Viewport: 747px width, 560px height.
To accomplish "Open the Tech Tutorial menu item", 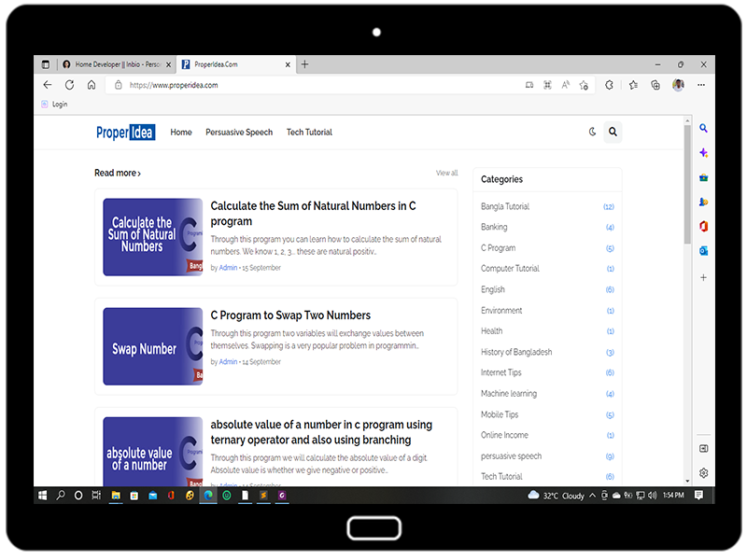I will tap(309, 133).
